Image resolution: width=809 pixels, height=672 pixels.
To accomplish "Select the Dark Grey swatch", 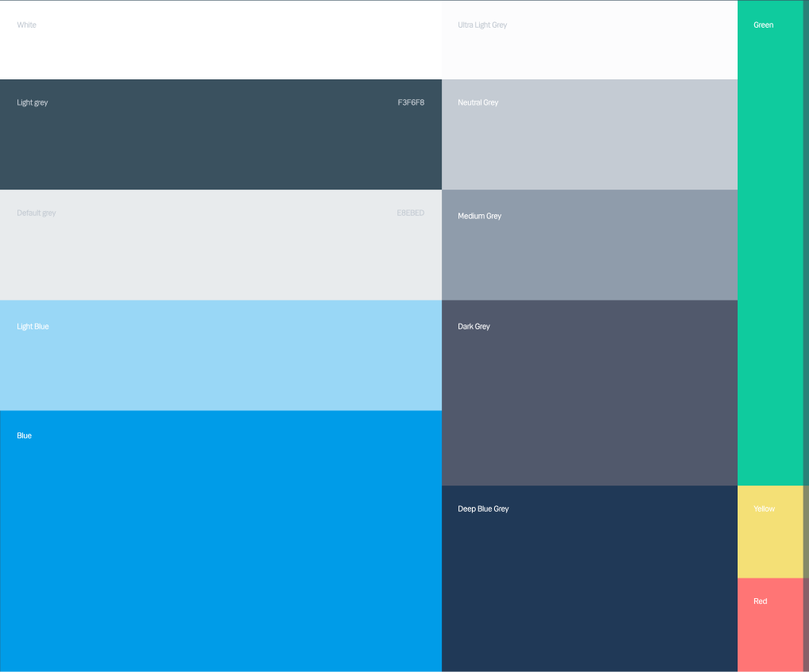I will pyautogui.click(x=590, y=393).
